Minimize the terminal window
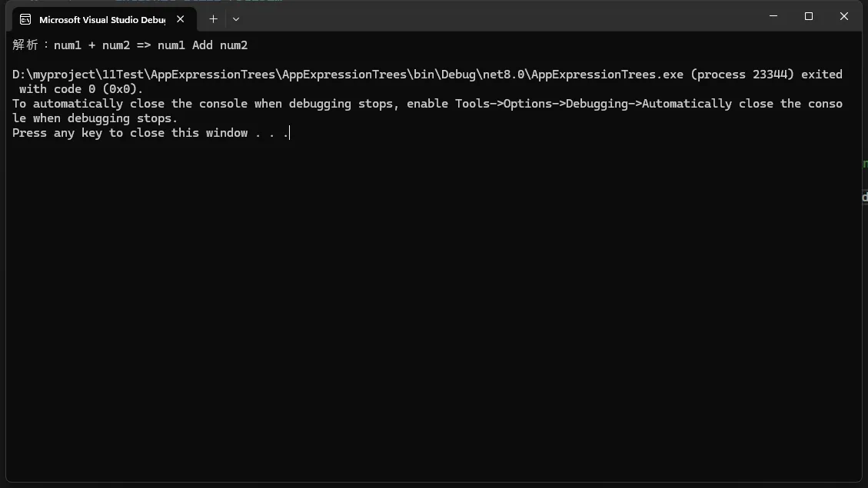The image size is (868, 488). (x=773, y=16)
